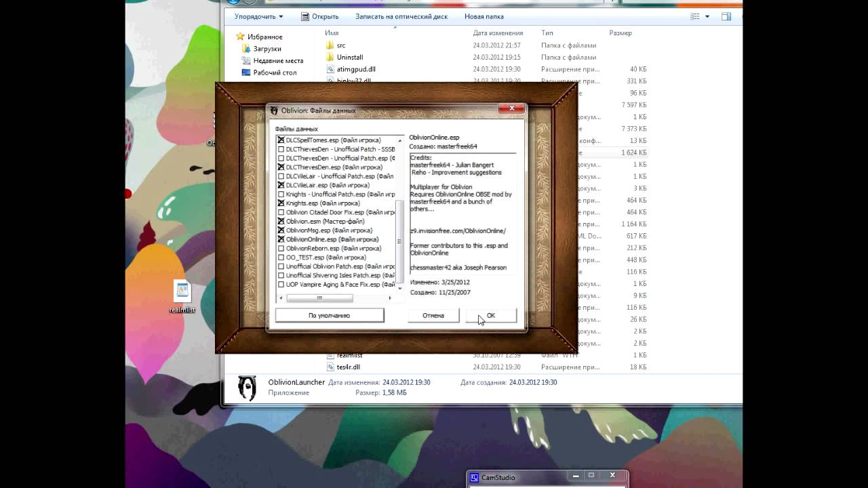Sort files by Имя column header
Viewport: 868px width, 488px height.
(x=332, y=33)
